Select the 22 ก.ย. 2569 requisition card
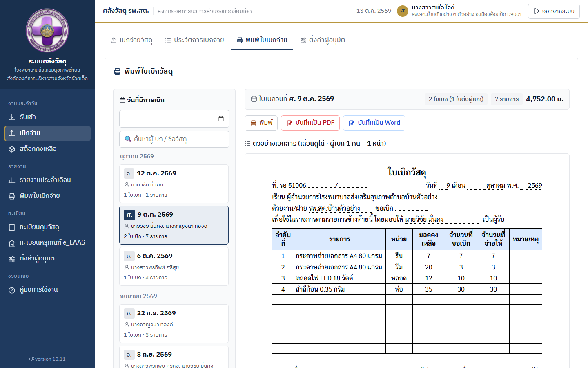The image size is (588, 368). 174,323
